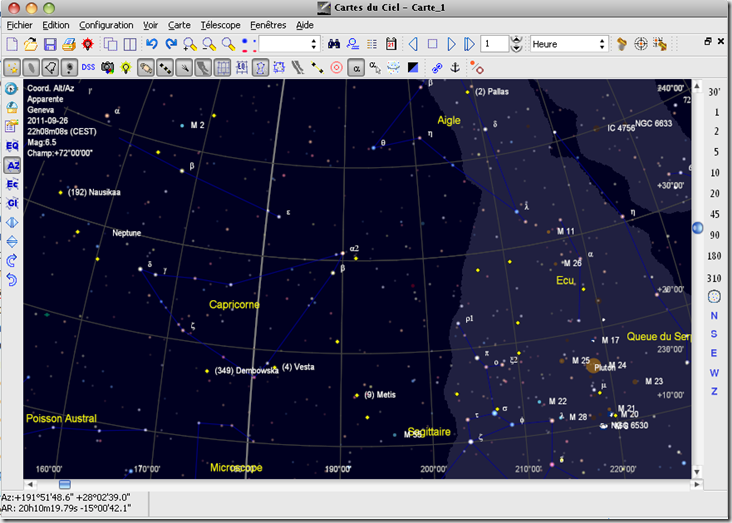Toggle constellation figures display
Screen dimensions: 732x523
pos(260,68)
